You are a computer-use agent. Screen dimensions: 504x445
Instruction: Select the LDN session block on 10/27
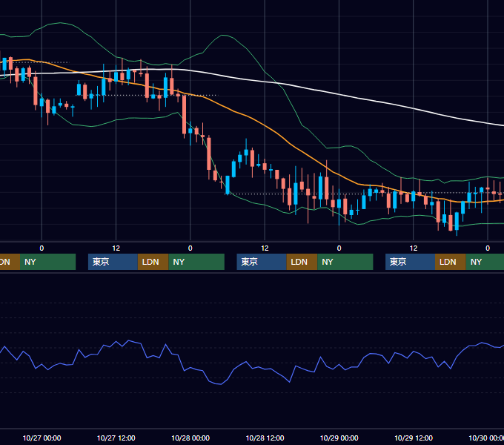click(153, 262)
